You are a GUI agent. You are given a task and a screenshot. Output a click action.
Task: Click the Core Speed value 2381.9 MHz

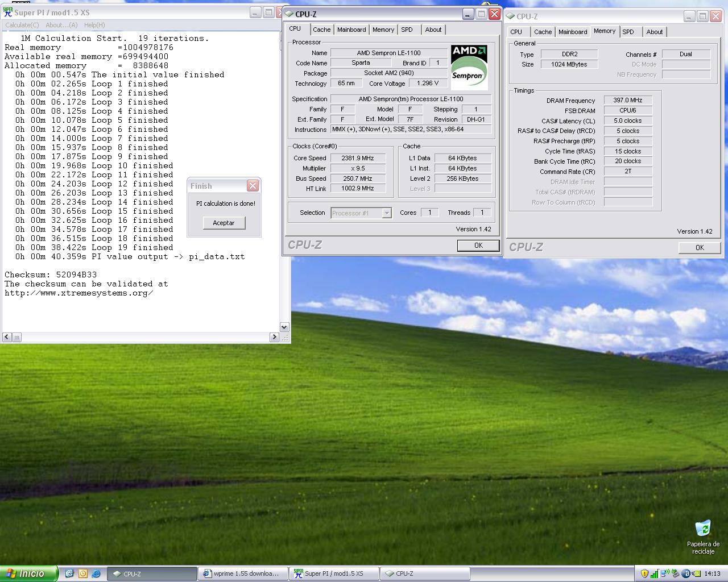(x=357, y=158)
